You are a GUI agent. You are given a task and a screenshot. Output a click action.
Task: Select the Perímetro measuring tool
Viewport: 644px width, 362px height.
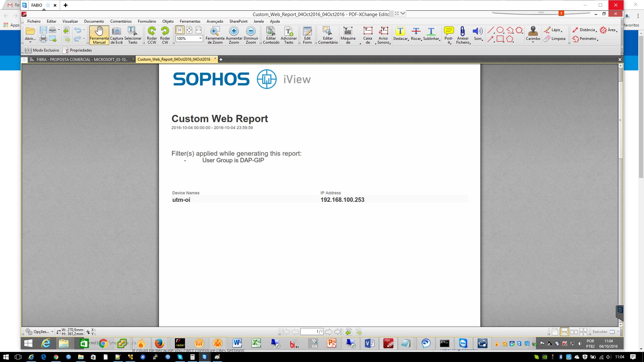[585, 39]
